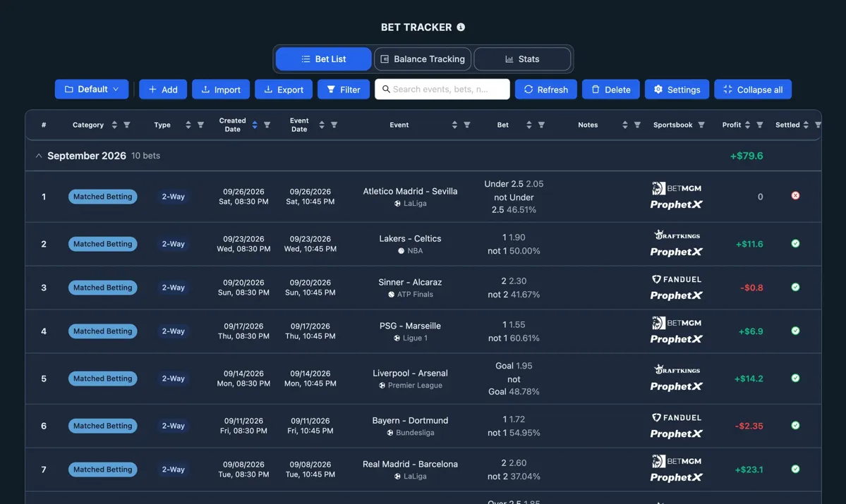Collapse the September 2026 group chevron
This screenshot has width=846, height=504.
click(x=38, y=156)
